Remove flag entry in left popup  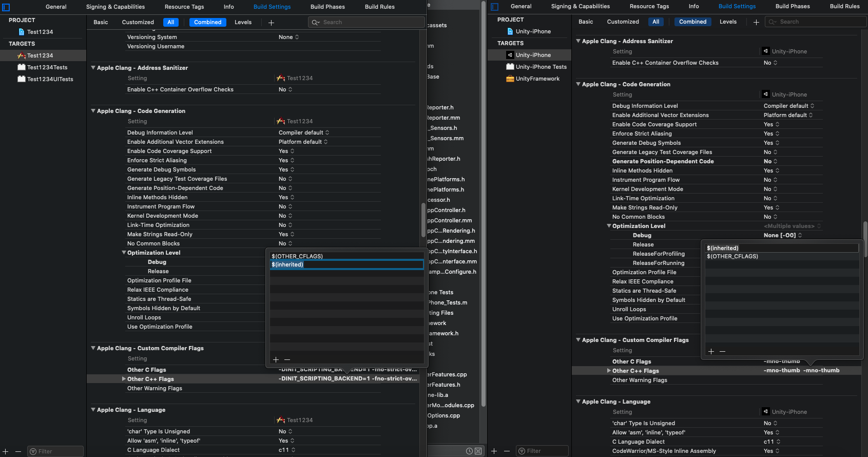click(x=287, y=359)
